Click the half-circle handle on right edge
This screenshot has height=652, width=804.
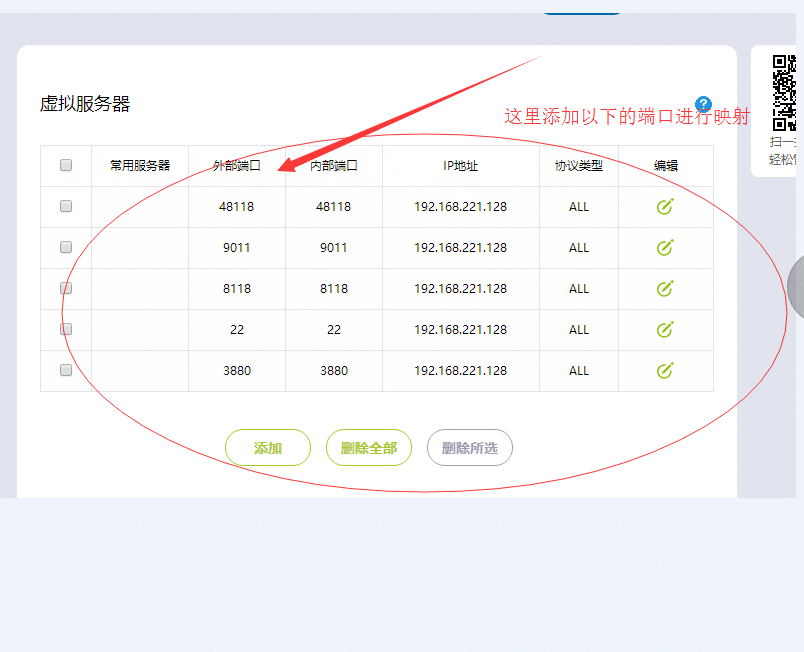tap(796, 287)
